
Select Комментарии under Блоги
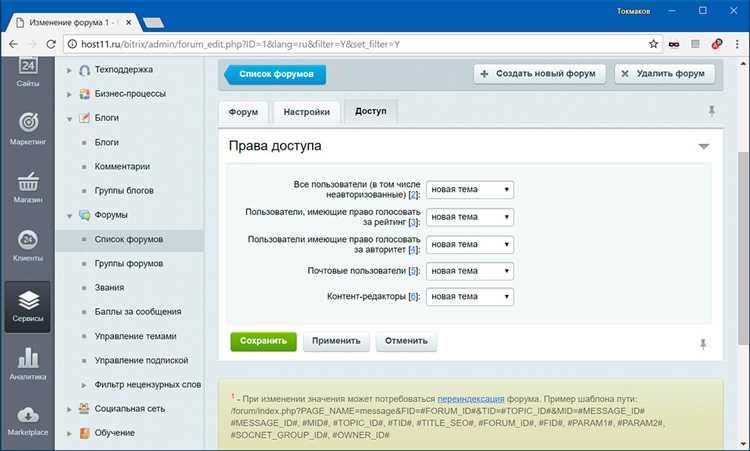pos(122,166)
